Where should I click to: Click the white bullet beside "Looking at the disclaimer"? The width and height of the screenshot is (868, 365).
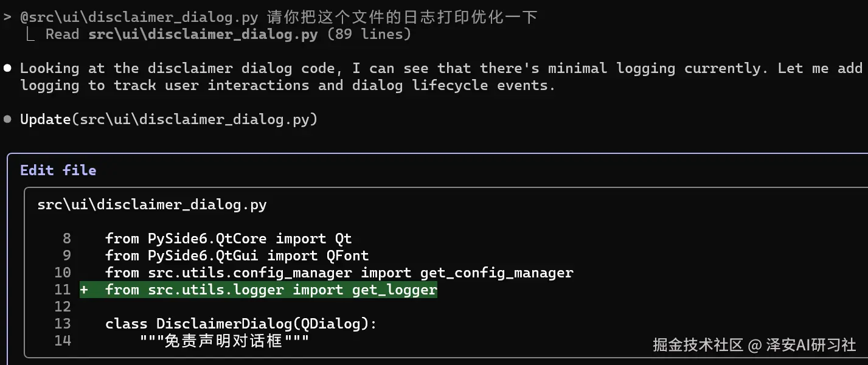[7, 68]
